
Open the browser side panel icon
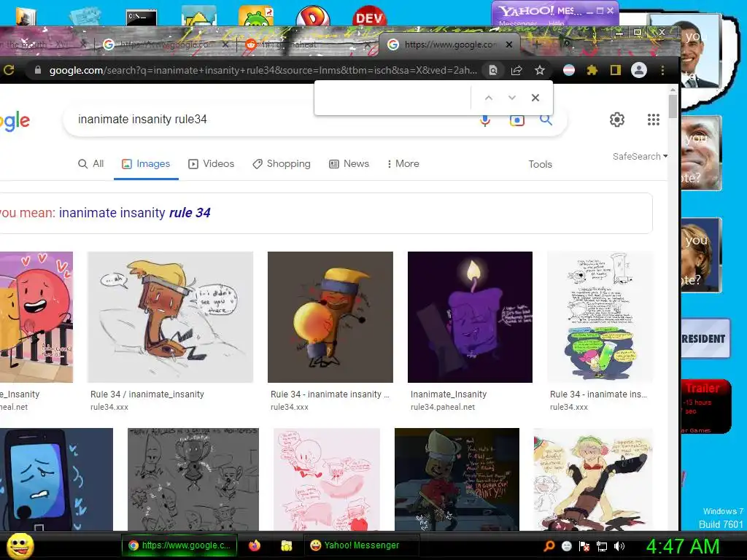pyautogui.click(x=616, y=71)
